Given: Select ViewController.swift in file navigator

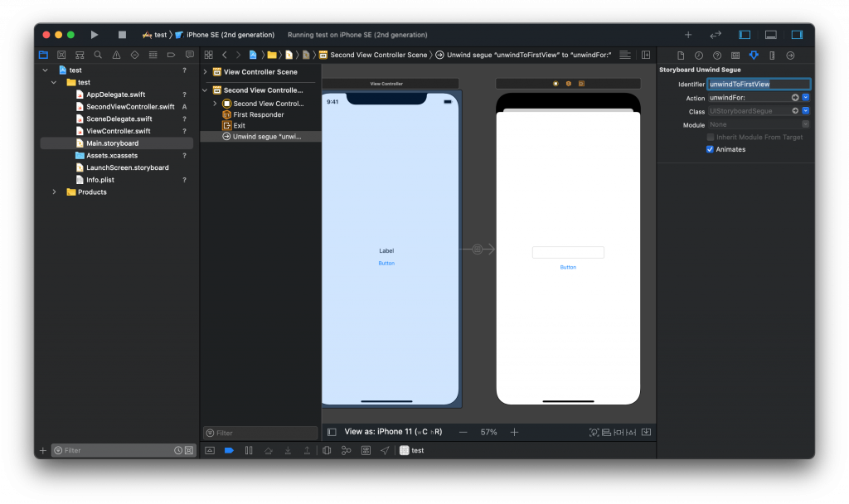Looking at the screenshot, I should point(118,131).
